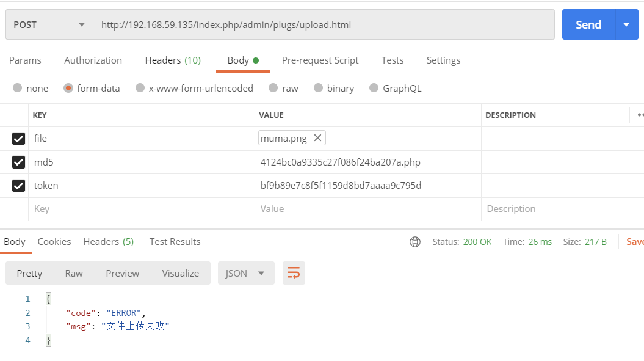Click the empty Key input in new row
644x361 pixels.
140,209
